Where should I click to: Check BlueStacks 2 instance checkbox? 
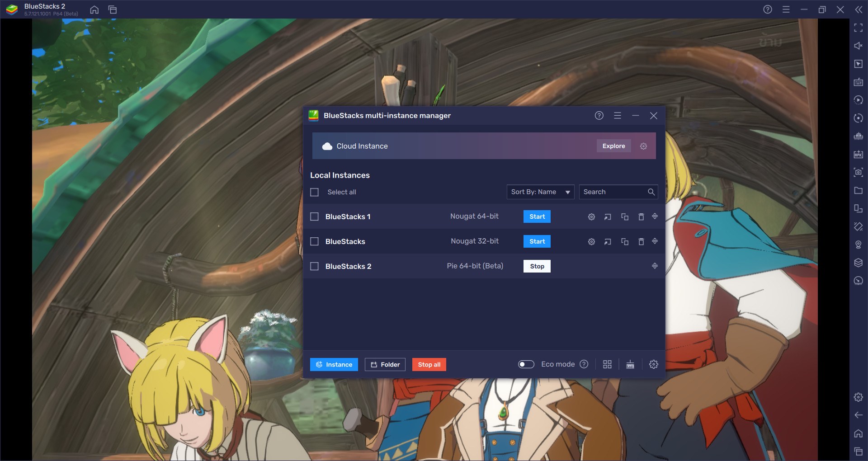(x=315, y=266)
